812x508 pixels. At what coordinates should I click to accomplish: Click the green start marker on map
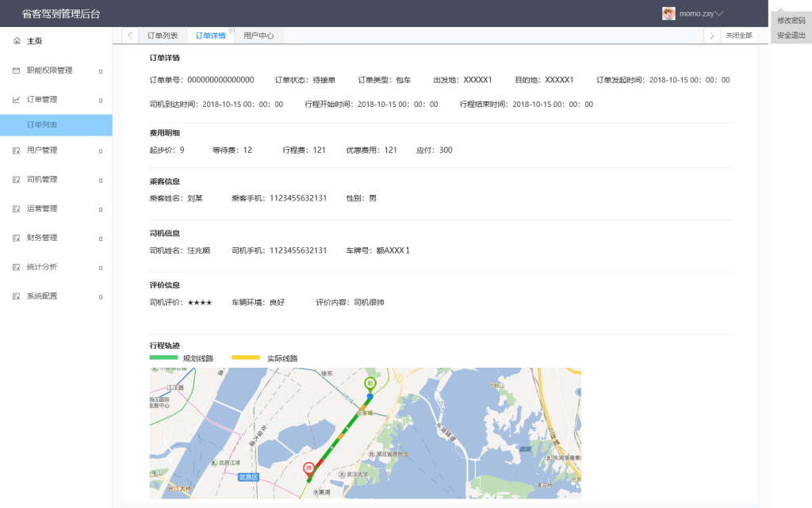coord(370,384)
